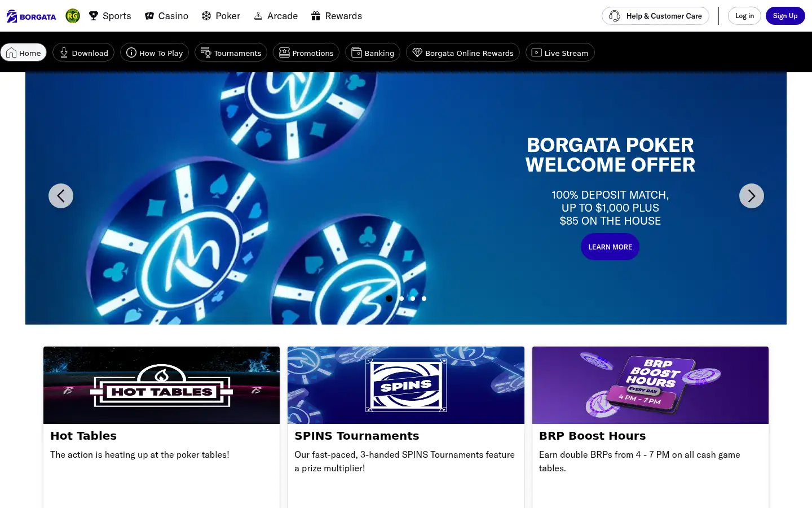This screenshot has height=508, width=812.
Task: Open the How To Play tab
Action: point(155,52)
